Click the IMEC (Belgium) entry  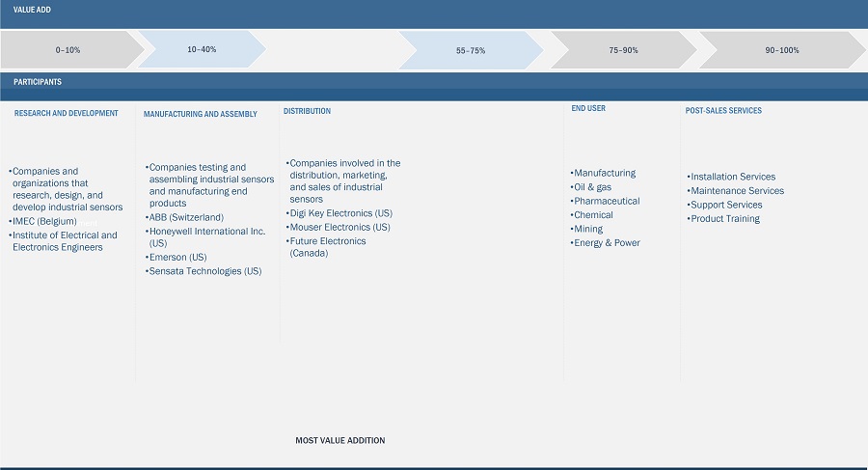(44, 222)
